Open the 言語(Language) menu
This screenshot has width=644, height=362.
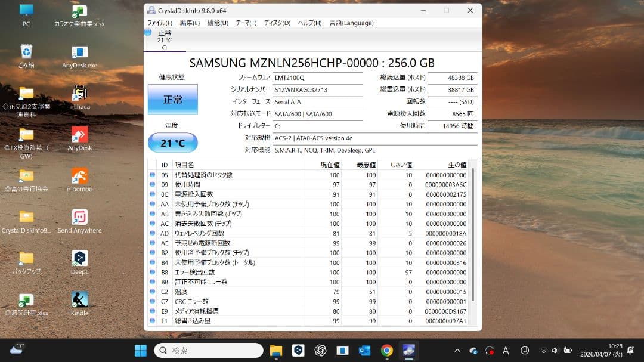point(352,23)
